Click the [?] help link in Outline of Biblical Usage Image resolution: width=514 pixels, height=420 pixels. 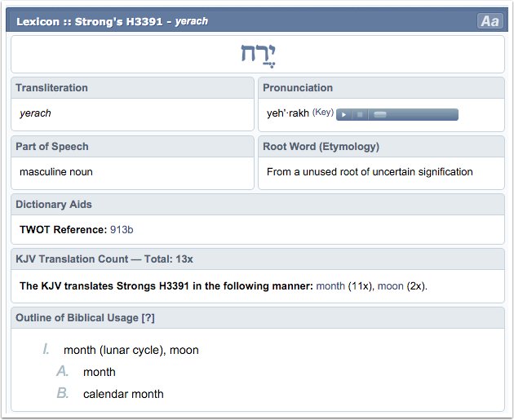148,317
